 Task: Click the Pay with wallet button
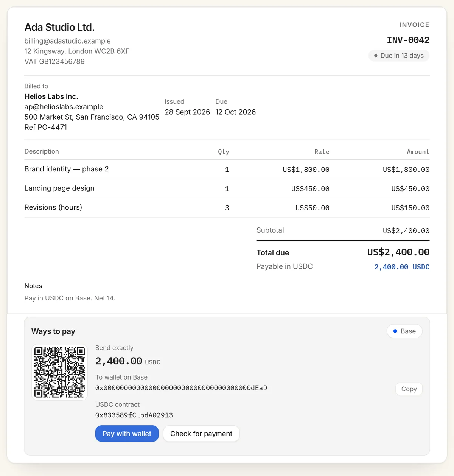(x=127, y=434)
